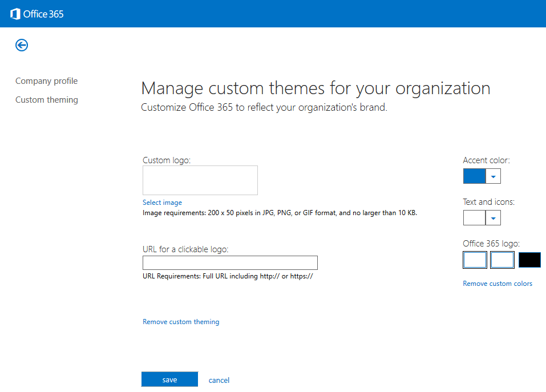
Task: Click the Select image link
Action: pos(162,202)
